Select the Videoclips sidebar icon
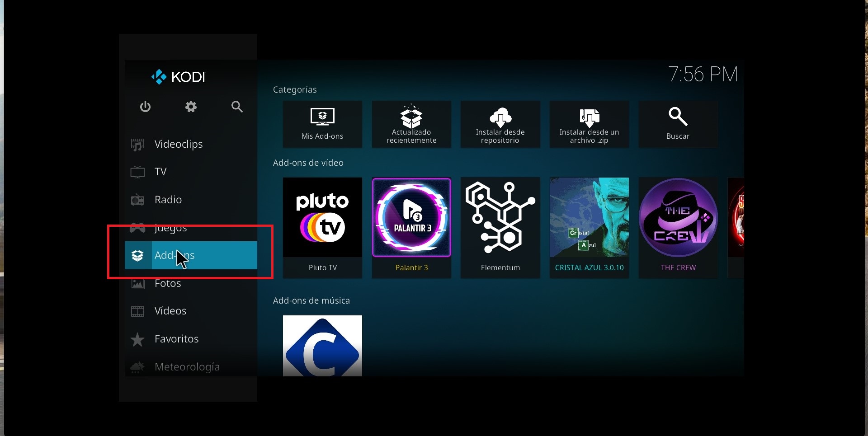The height and width of the screenshot is (436, 868). pos(138,144)
